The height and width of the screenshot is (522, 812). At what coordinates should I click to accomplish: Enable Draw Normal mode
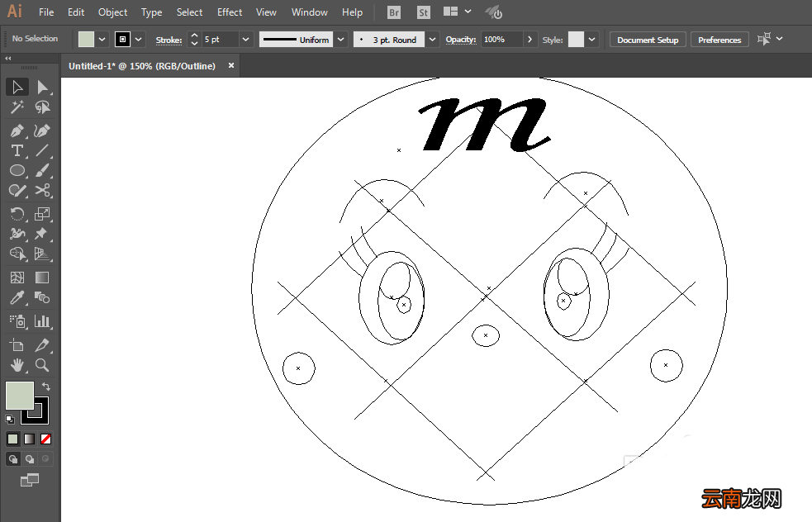pyautogui.click(x=13, y=459)
